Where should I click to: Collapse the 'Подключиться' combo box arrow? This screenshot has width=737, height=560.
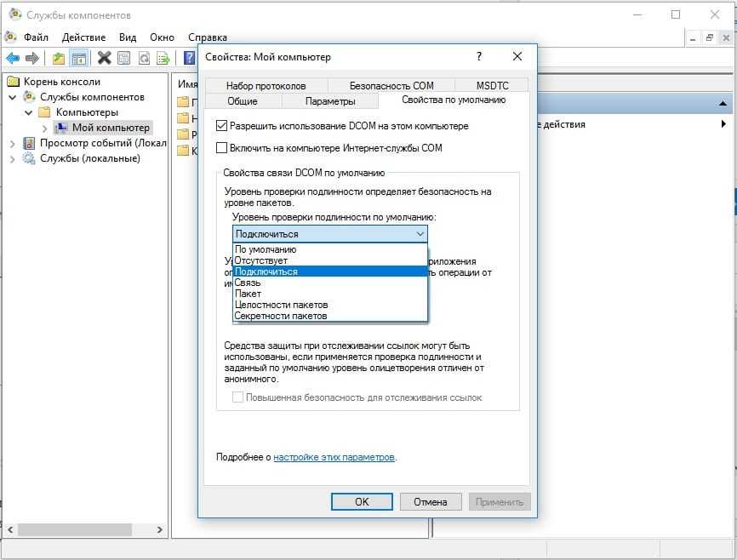pos(420,234)
